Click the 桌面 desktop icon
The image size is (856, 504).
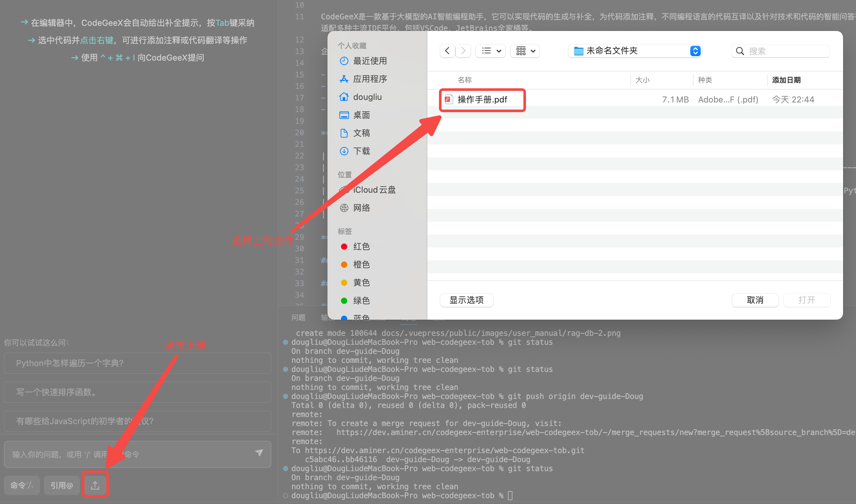(344, 115)
